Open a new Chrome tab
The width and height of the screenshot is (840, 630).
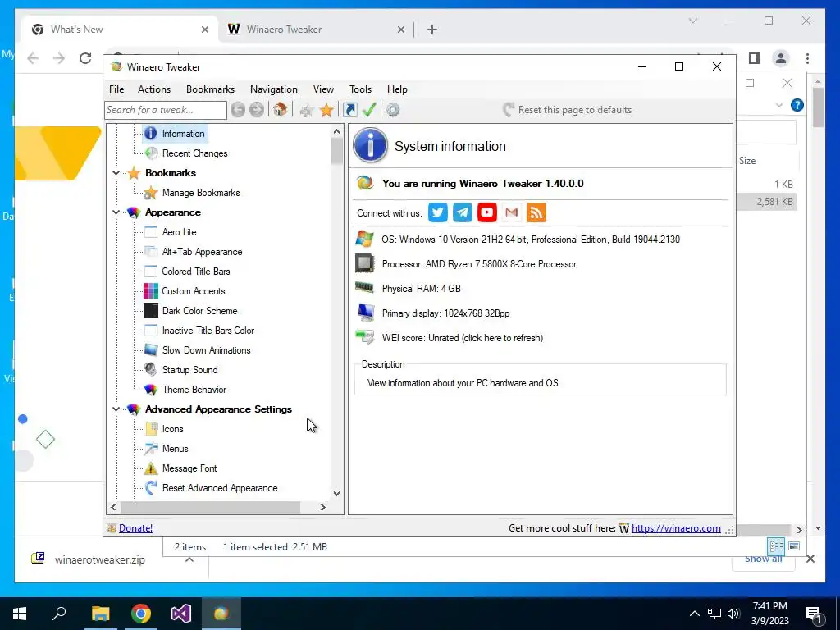tap(432, 30)
